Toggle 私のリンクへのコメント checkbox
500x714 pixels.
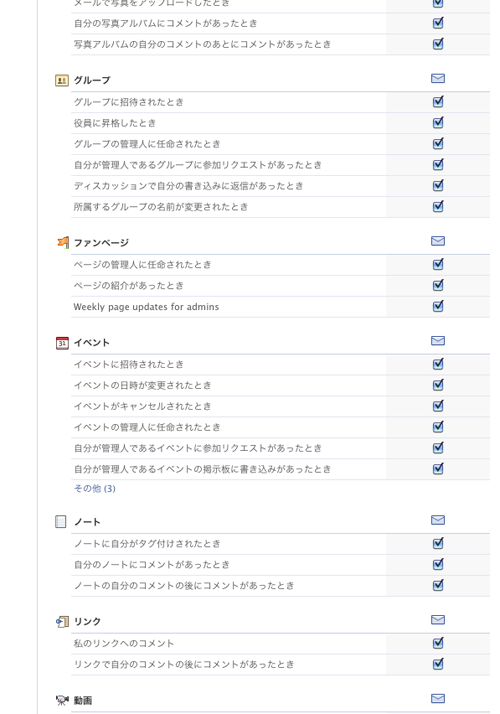[438, 643]
